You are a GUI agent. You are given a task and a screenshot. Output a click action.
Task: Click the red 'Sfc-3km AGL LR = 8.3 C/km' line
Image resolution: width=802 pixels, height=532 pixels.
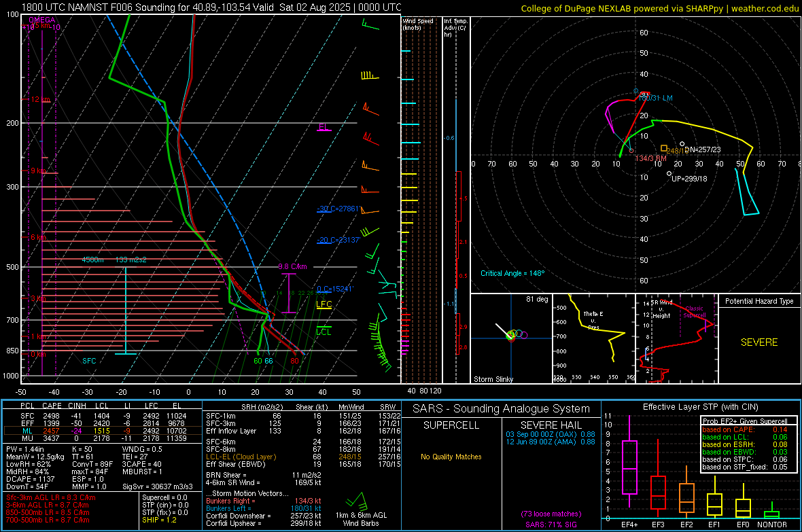pyautogui.click(x=51, y=497)
